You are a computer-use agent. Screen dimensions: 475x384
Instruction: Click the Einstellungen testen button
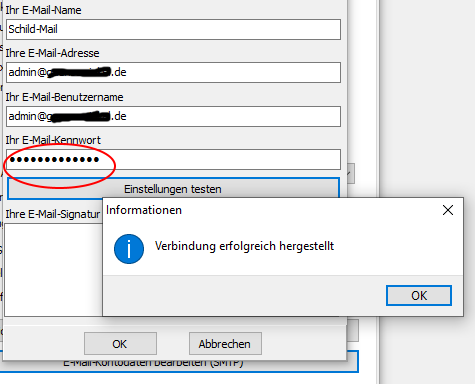(173, 189)
